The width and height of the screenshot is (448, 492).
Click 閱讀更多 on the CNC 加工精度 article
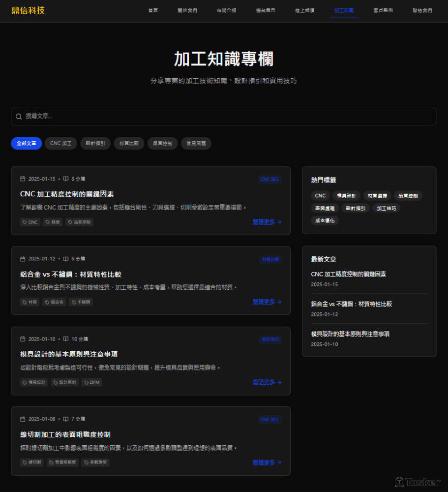pos(267,222)
